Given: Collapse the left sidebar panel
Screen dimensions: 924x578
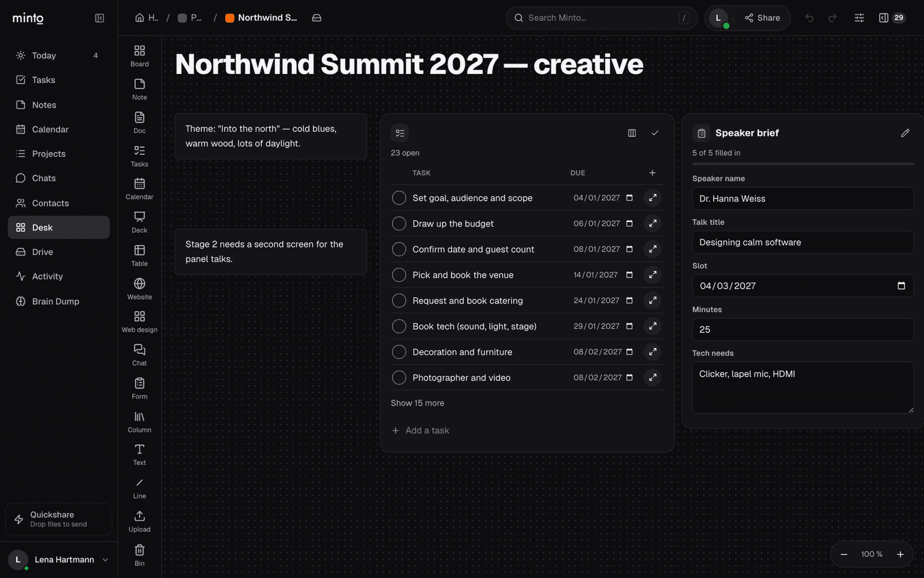Looking at the screenshot, I should [99, 18].
